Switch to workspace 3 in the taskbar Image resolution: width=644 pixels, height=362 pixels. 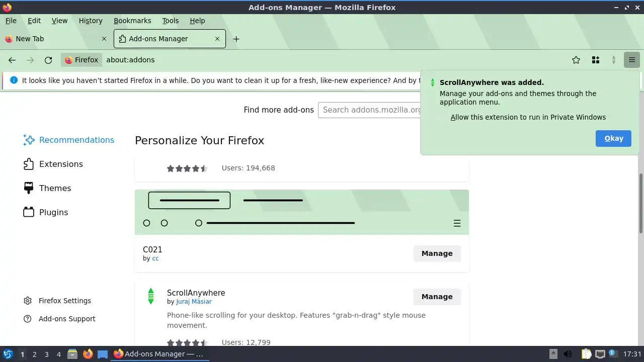46,354
